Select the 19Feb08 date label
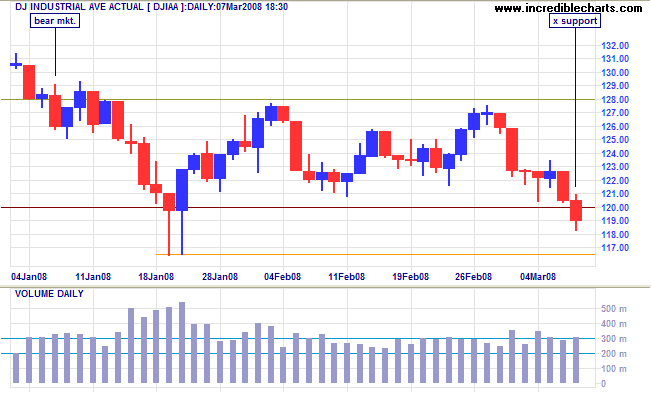 tap(411, 277)
